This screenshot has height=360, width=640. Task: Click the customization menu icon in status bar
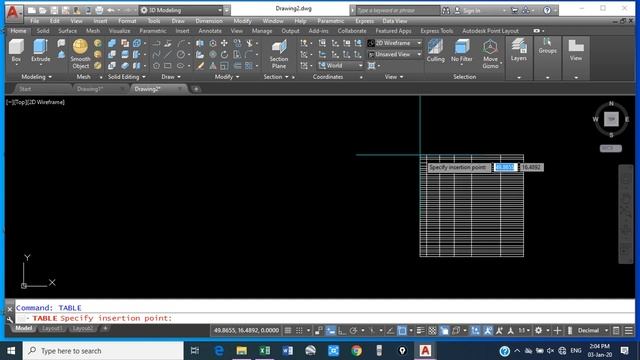(x=629, y=331)
